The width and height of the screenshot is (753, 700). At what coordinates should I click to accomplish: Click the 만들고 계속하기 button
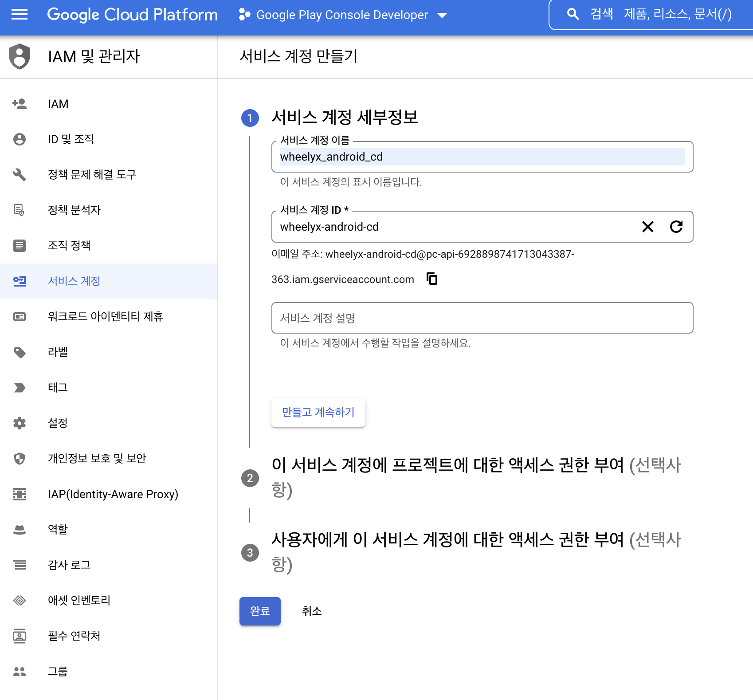318,412
